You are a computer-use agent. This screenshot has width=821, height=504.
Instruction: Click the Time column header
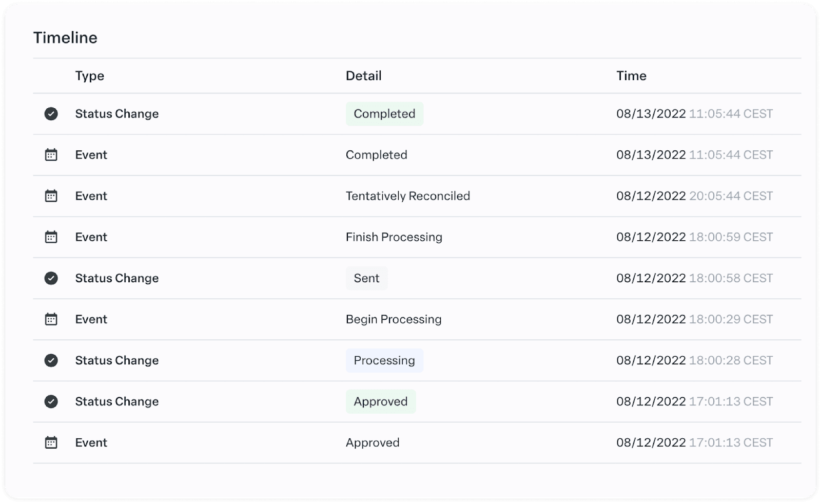point(631,76)
